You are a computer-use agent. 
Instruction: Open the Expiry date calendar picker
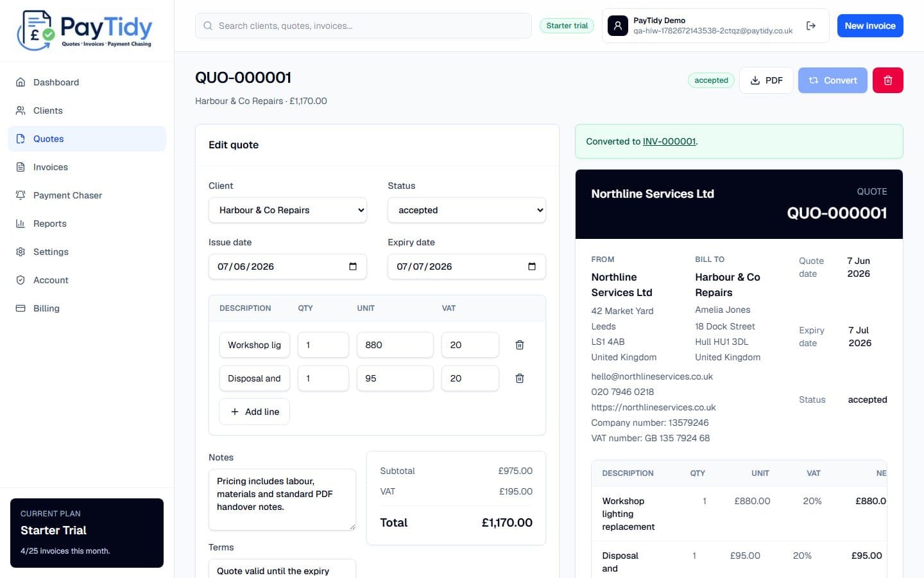[531, 267]
